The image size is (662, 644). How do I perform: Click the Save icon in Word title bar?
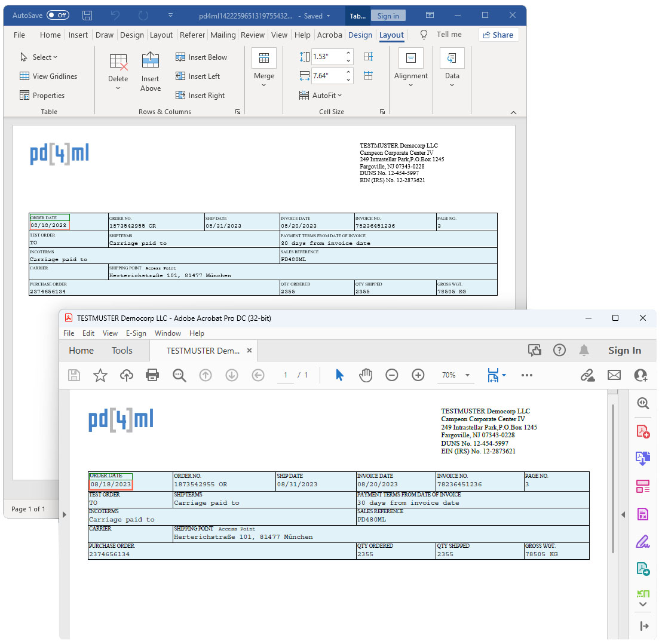(x=87, y=16)
